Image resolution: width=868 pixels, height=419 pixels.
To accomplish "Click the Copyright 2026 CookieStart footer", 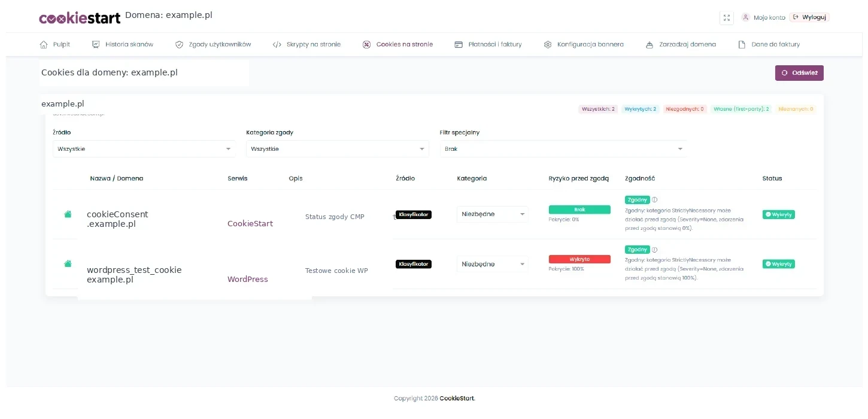I will point(435,398).
